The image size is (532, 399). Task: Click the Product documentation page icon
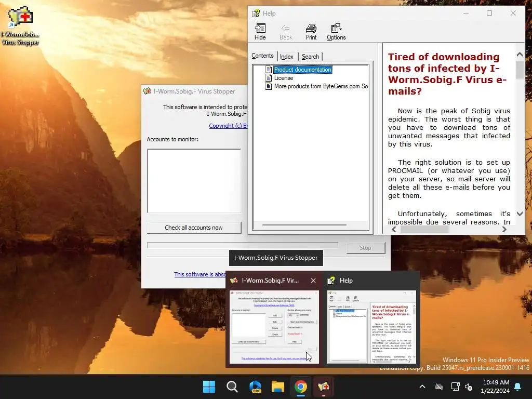pos(269,70)
